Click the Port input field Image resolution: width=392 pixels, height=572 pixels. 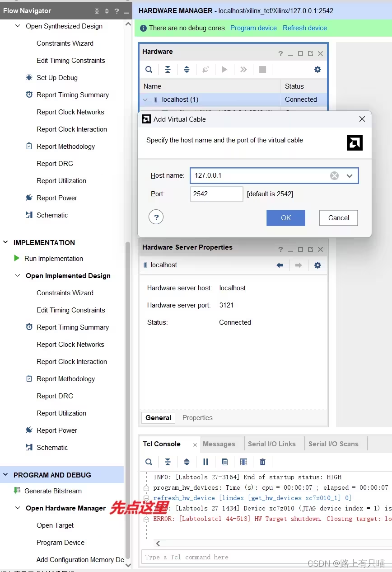point(217,194)
